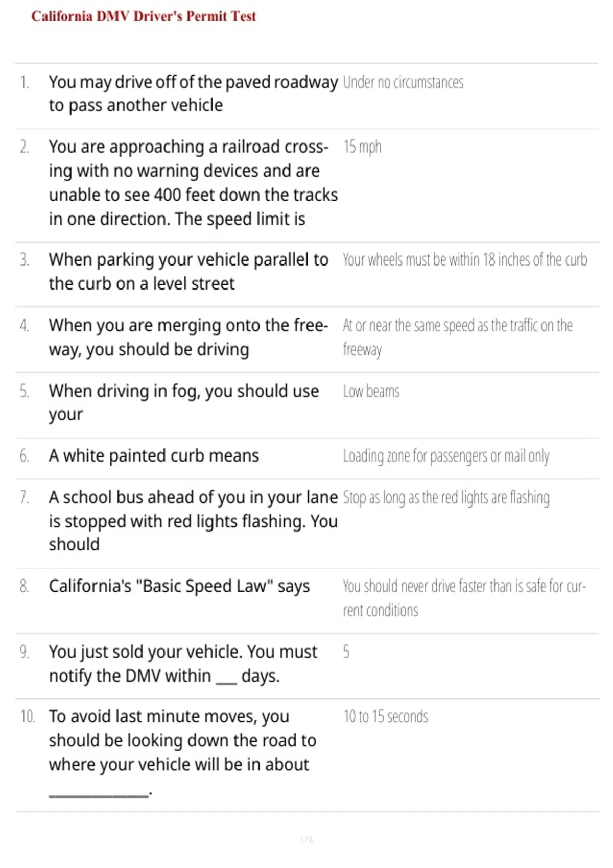Click the 'California DMV Driver's Permit Test' title
The width and height of the screenshot is (613, 868).
(x=144, y=16)
